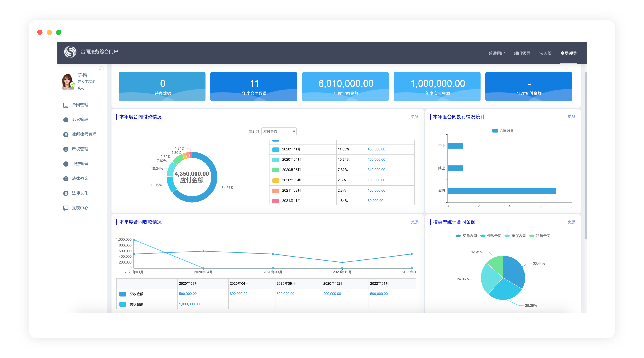Click the 终止 bar in execution chart
Screen dimensions: 644x358
(x=455, y=169)
